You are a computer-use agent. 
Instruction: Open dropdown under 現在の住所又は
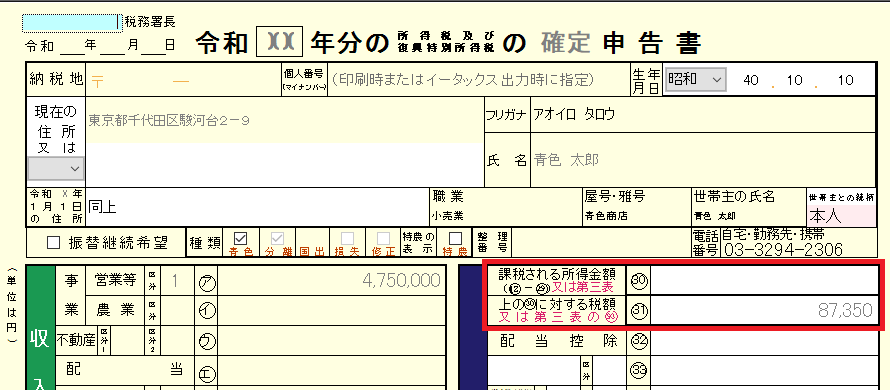[x=56, y=169]
